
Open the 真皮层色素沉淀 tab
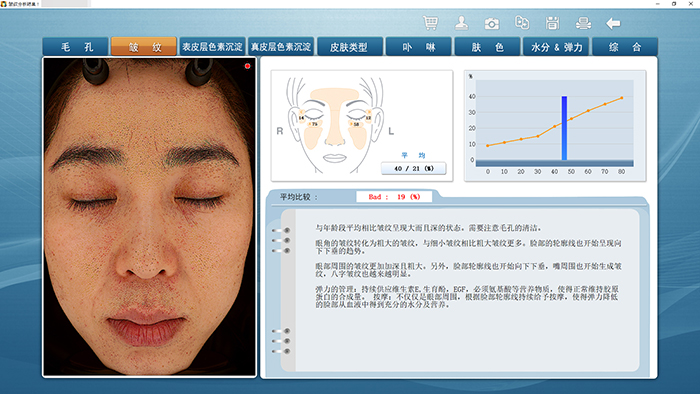pyautogui.click(x=281, y=47)
